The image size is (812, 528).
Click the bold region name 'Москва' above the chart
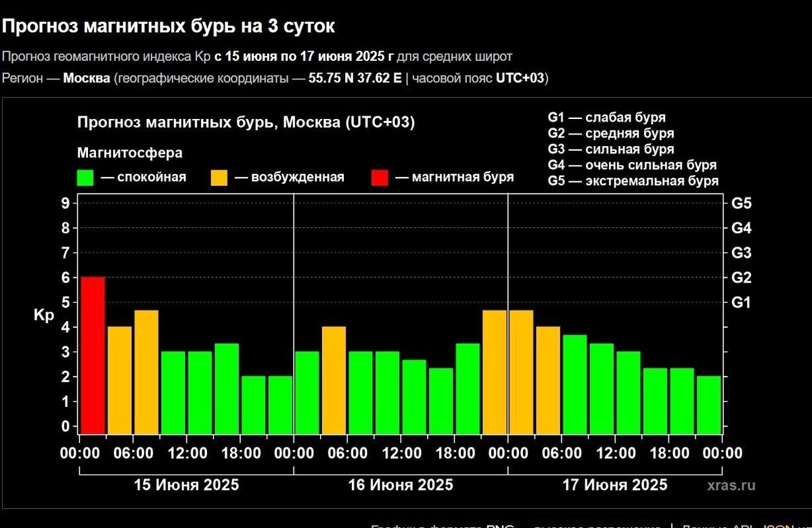pyautogui.click(x=87, y=78)
